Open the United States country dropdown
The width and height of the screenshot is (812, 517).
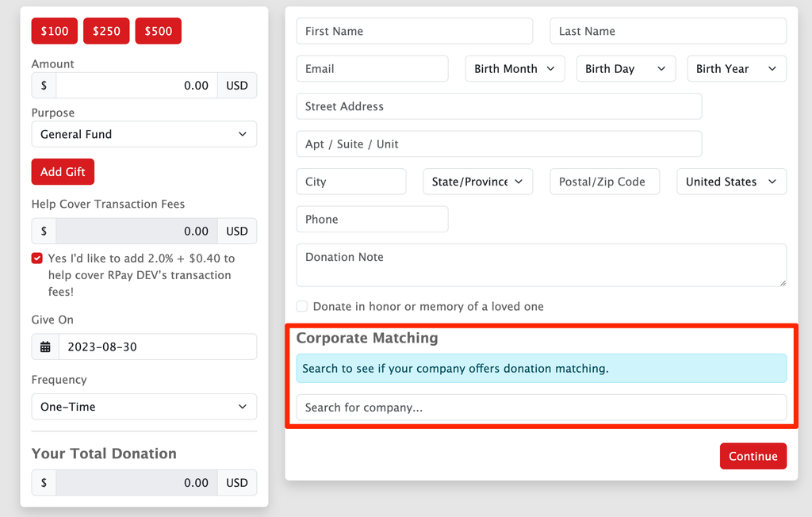tap(731, 182)
